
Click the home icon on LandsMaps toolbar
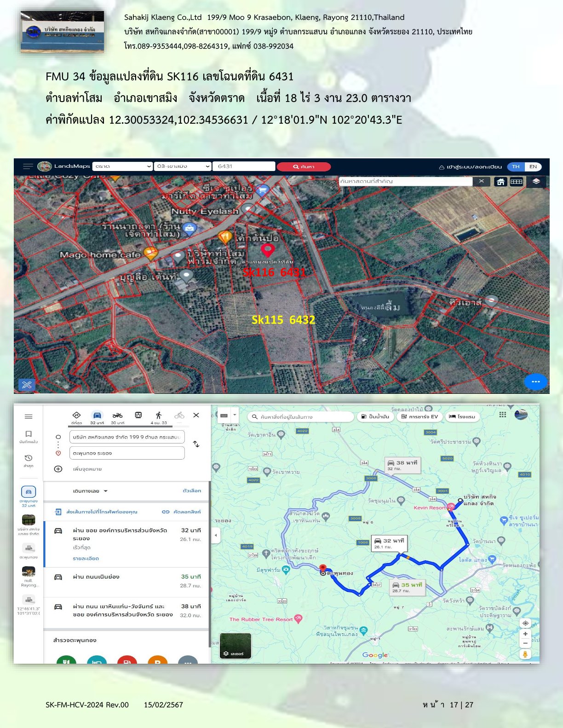click(x=500, y=182)
